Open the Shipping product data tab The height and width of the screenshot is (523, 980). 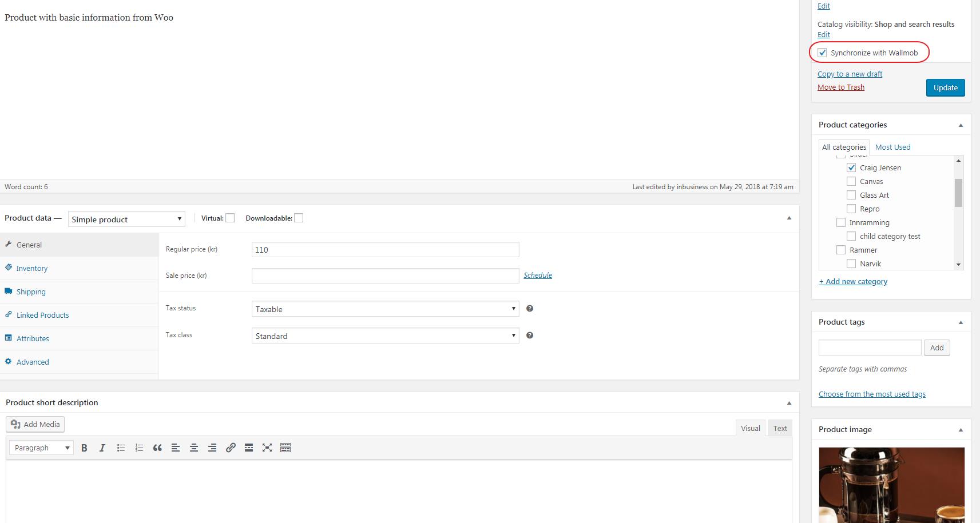(79, 292)
